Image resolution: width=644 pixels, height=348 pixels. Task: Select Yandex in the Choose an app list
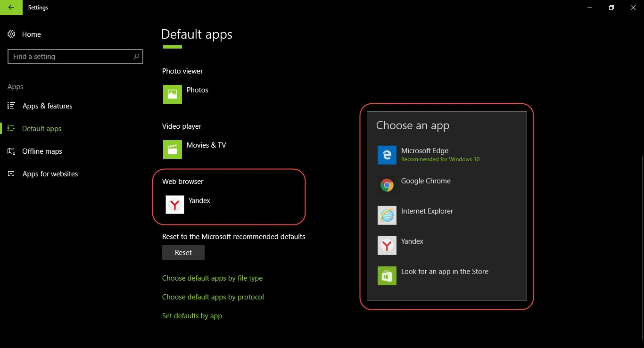point(412,241)
